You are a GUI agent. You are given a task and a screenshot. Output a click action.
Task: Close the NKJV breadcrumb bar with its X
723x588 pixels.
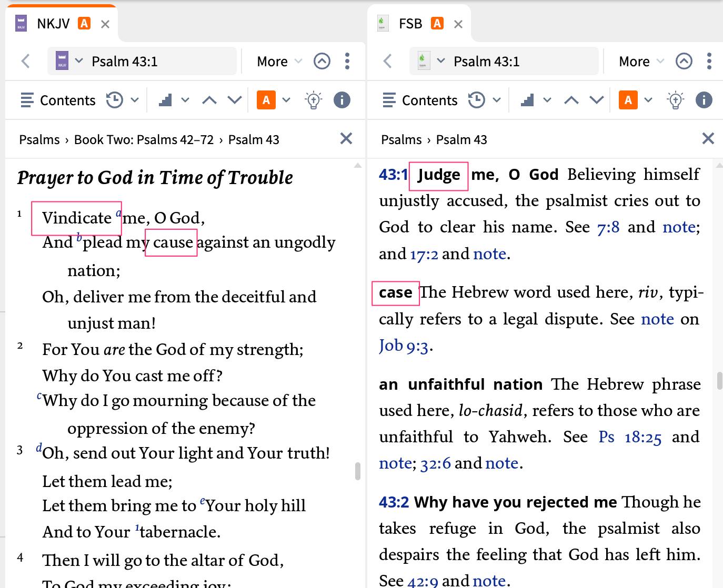pyautogui.click(x=346, y=138)
